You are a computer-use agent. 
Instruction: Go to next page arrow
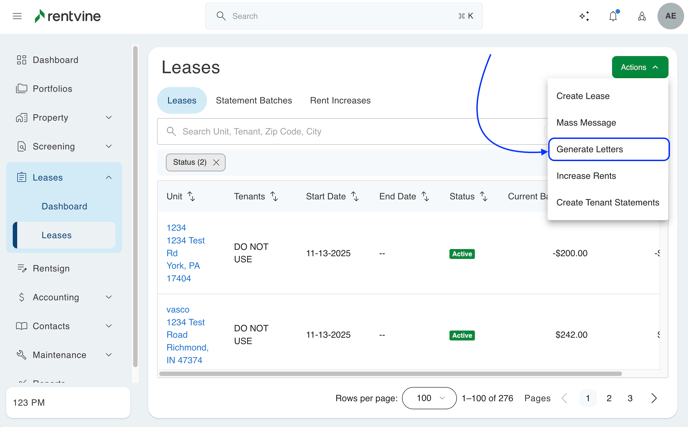click(654, 398)
